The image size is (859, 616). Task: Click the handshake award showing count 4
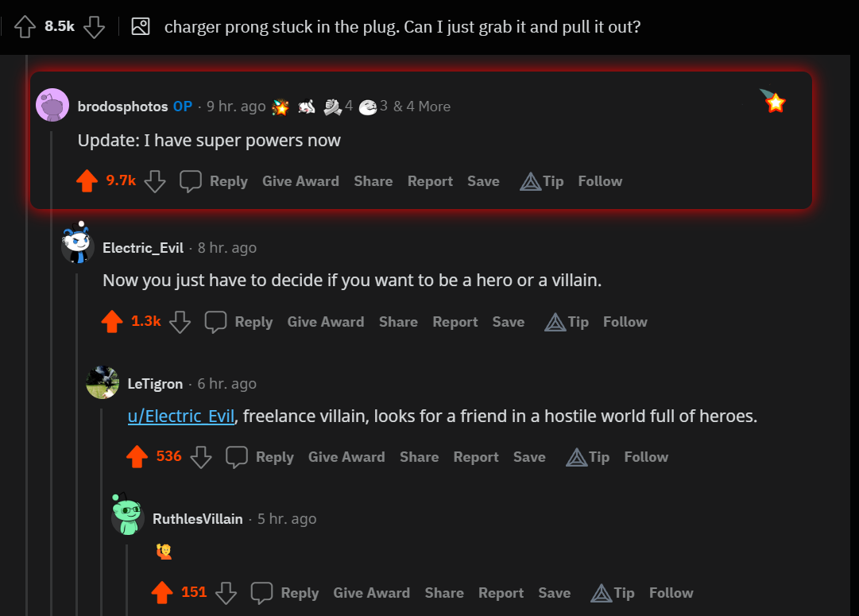(333, 106)
